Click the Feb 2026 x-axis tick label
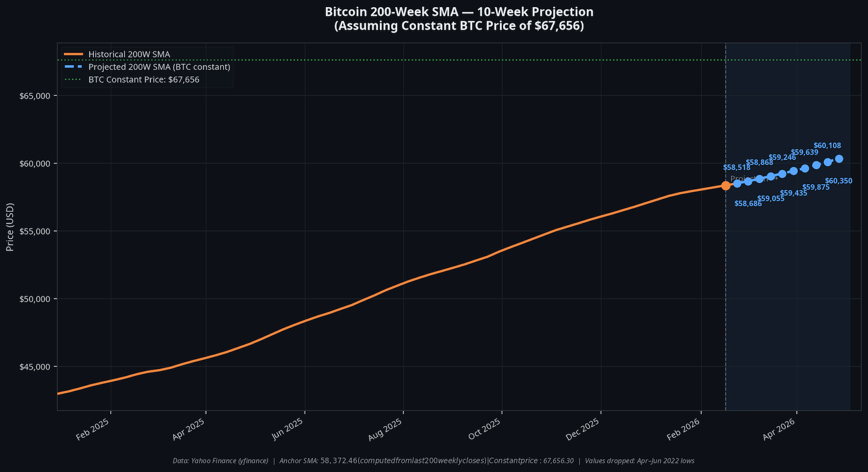868x472 pixels. point(684,430)
